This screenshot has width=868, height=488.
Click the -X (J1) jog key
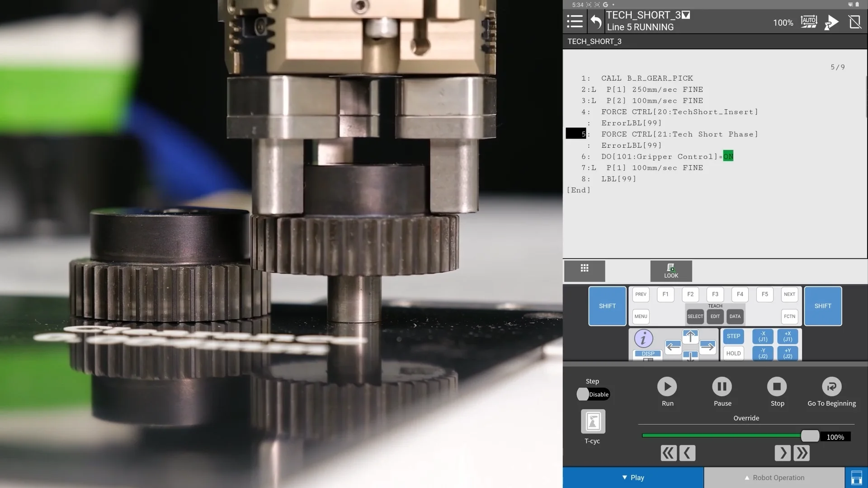(763, 337)
